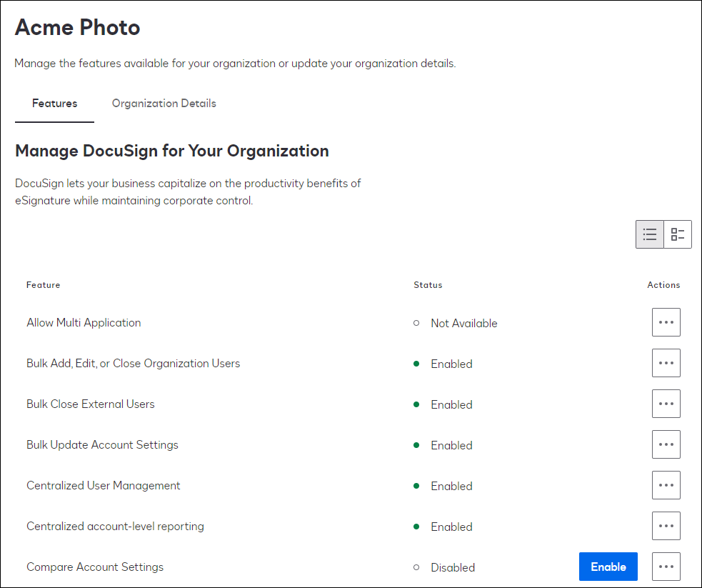This screenshot has width=702, height=588.
Task: Select the Features tab
Action: 54,104
